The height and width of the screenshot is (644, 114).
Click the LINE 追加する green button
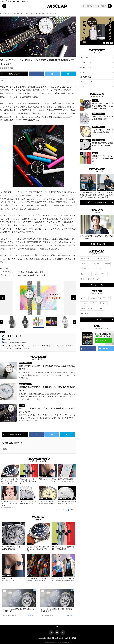point(103,341)
